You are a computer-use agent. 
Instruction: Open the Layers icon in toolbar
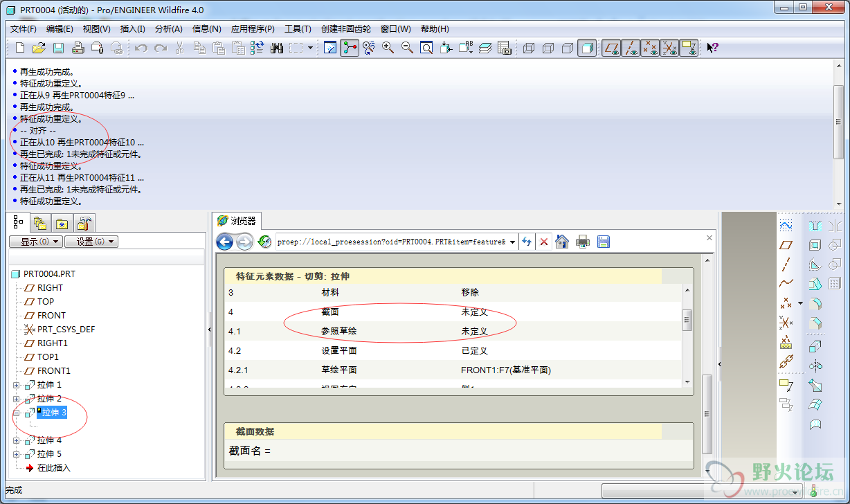[x=485, y=48]
